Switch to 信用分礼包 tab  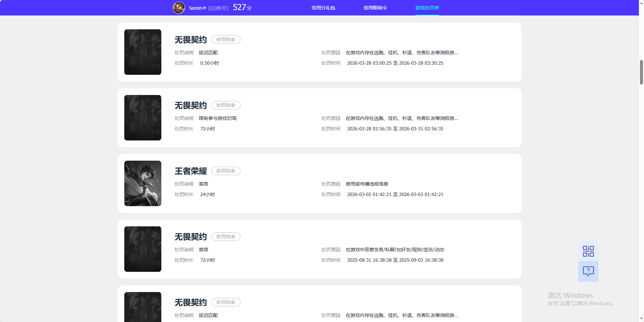(323, 8)
